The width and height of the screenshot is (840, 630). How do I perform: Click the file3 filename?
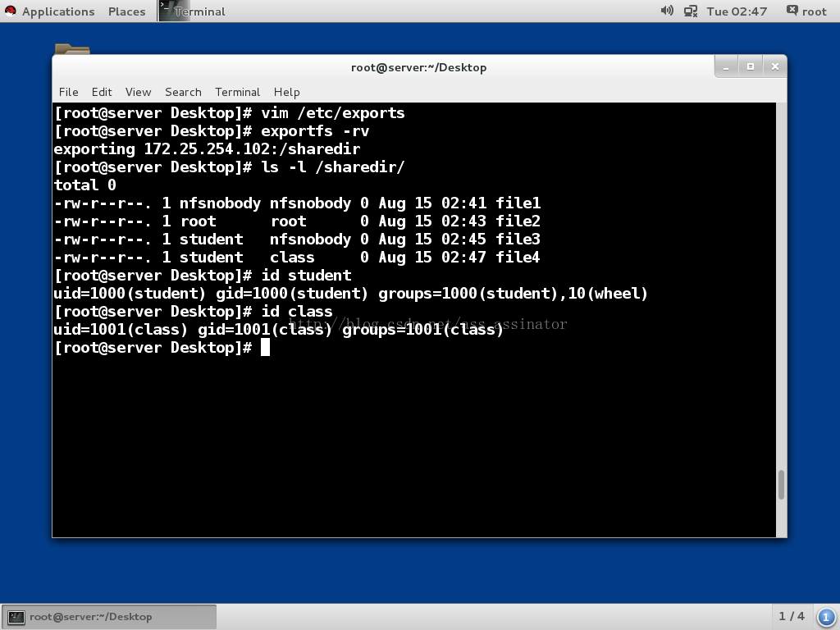[x=518, y=239]
